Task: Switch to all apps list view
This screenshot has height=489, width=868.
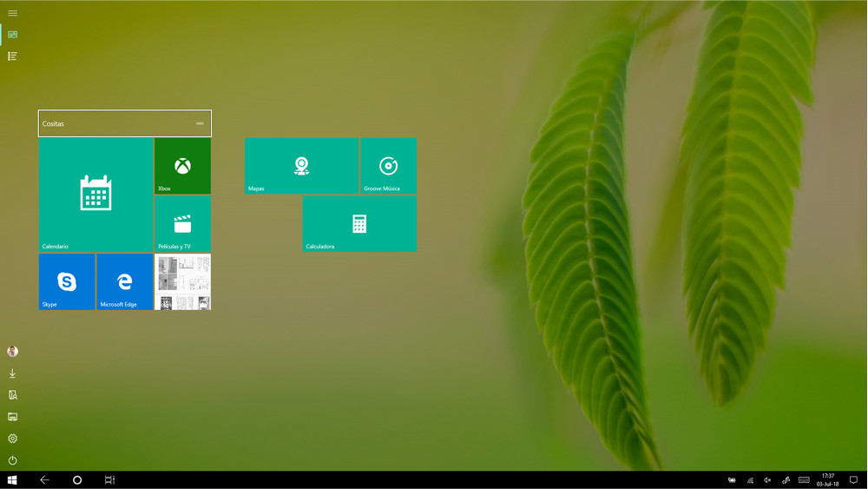Action: pyautogui.click(x=12, y=56)
